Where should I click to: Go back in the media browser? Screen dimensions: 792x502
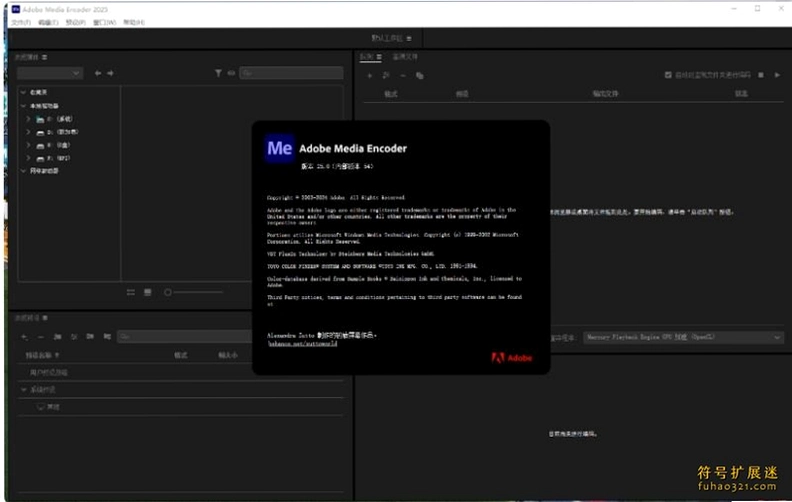(x=97, y=73)
